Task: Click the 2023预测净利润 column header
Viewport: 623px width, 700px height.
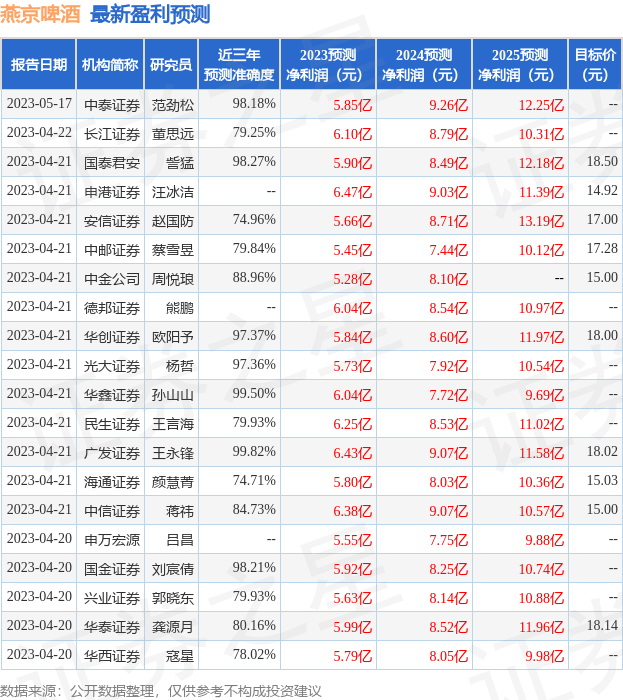Action: [x=328, y=64]
